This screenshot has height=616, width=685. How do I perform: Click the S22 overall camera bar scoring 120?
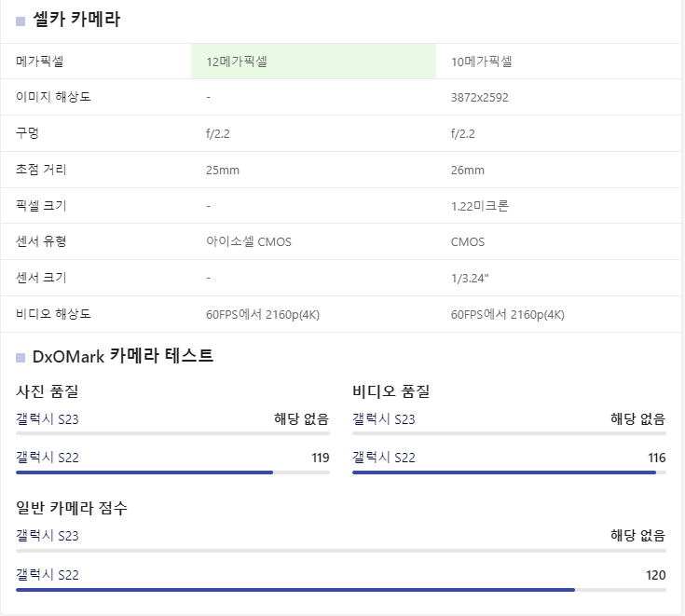coord(341,590)
